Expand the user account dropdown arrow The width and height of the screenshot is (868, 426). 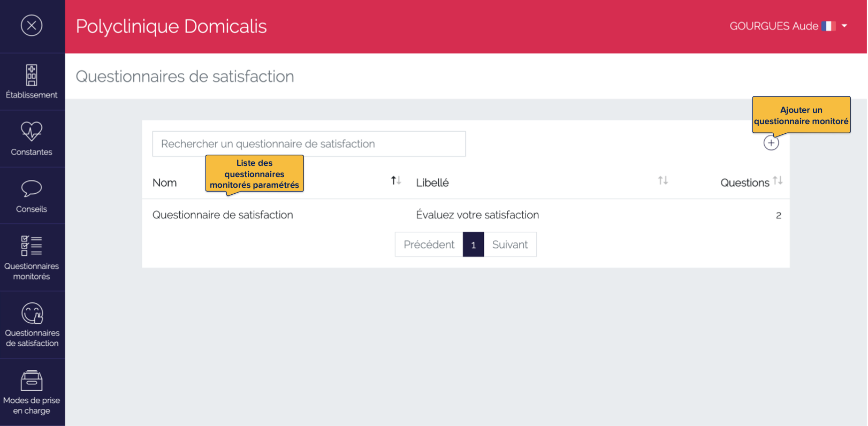pyautogui.click(x=844, y=26)
